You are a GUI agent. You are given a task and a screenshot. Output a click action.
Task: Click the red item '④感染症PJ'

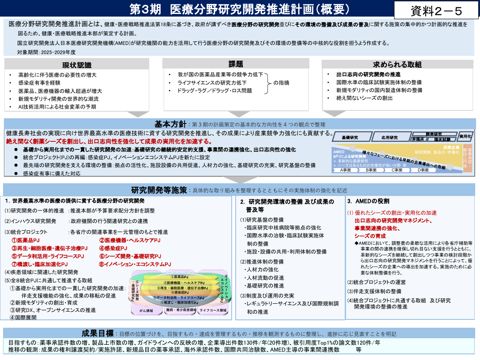pos(113,248)
